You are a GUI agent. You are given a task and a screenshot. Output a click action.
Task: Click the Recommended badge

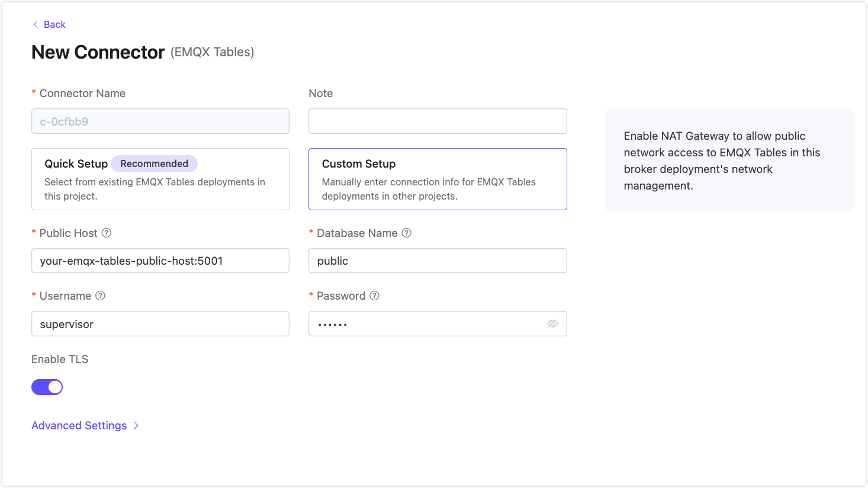click(154, 163)
